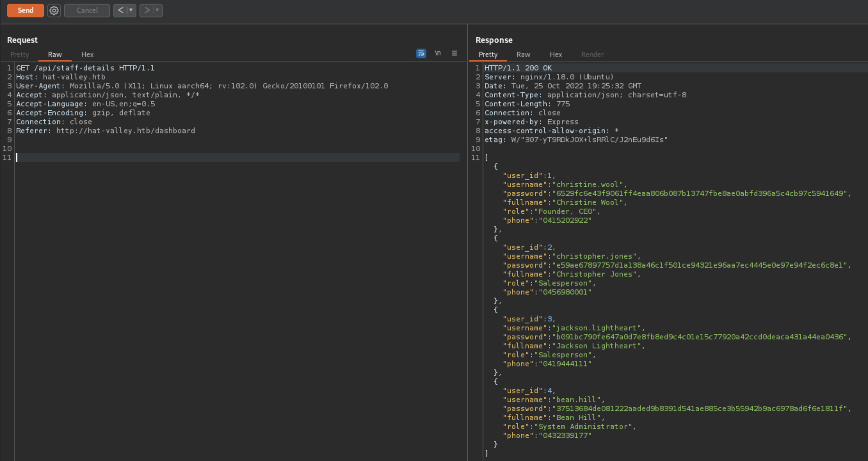
Task: Expand the back history dropdown arrow
Action: pyautogui.click(x=131, y=11)
